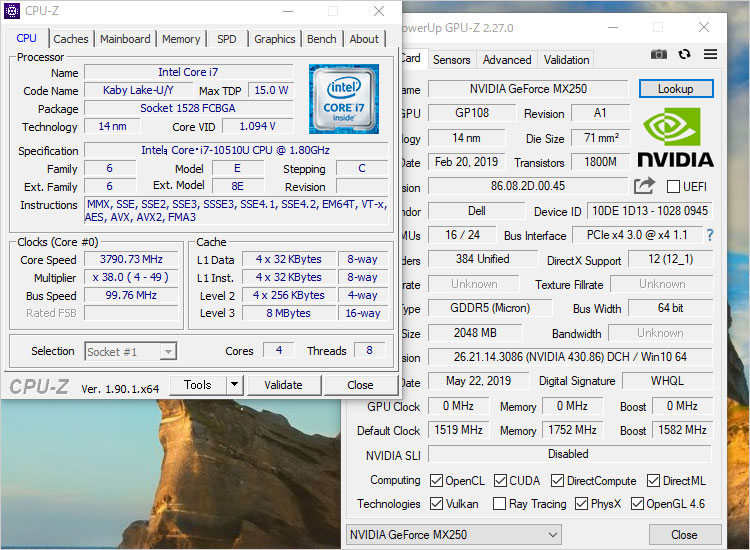Click the Core Speed value 3790.73 MHz
This screenshot has width=750, height=550.
point(132,259)
